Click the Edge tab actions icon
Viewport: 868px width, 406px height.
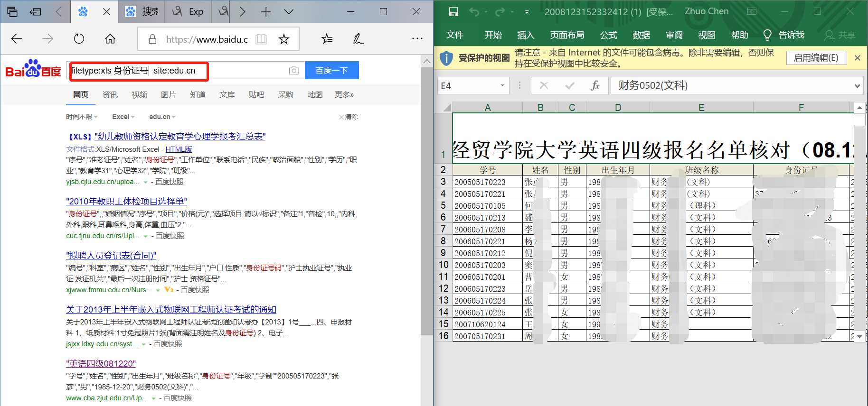click(12, 12)
